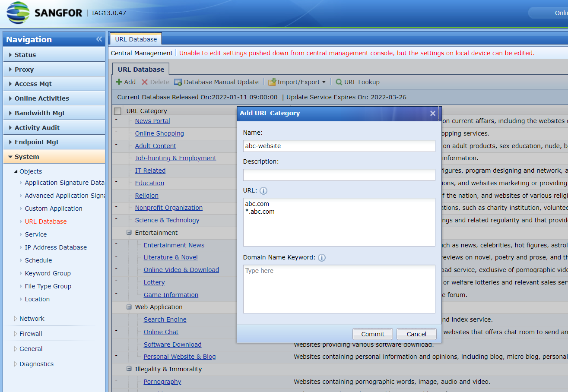Open the Search Engine category link

(x=165, y=319)
